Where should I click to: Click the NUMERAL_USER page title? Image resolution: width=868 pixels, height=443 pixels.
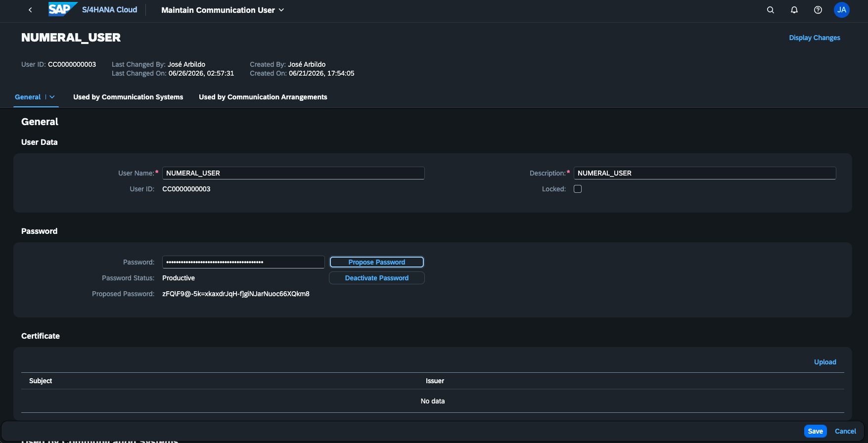(71, 38)
